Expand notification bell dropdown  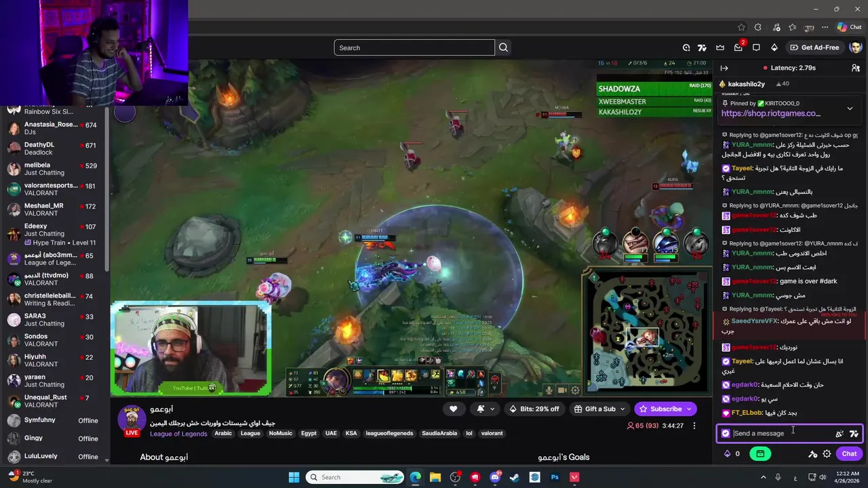(492, 409)
